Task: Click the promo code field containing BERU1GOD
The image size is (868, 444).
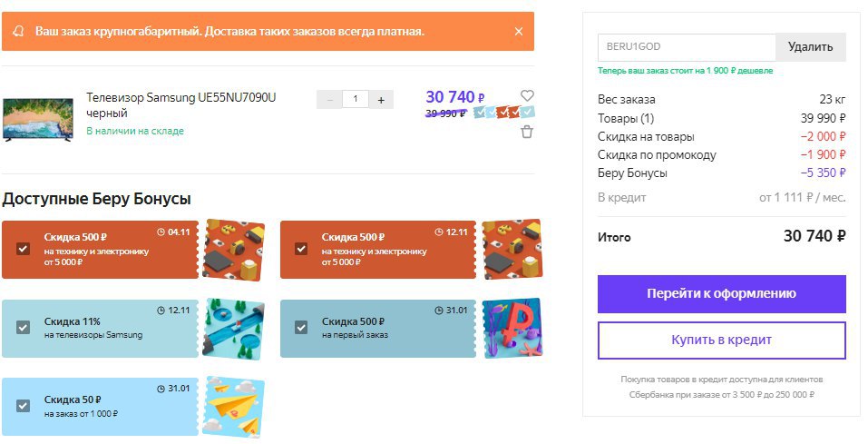Action: tap(687, 47)
